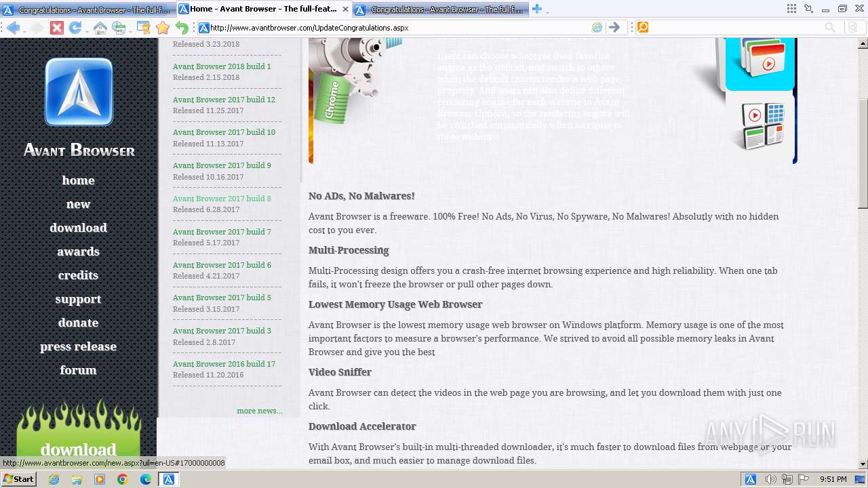Open the 'credits' sidebar menu link
Viewport: 868px width, 488px height.
[x=78, y=275]
